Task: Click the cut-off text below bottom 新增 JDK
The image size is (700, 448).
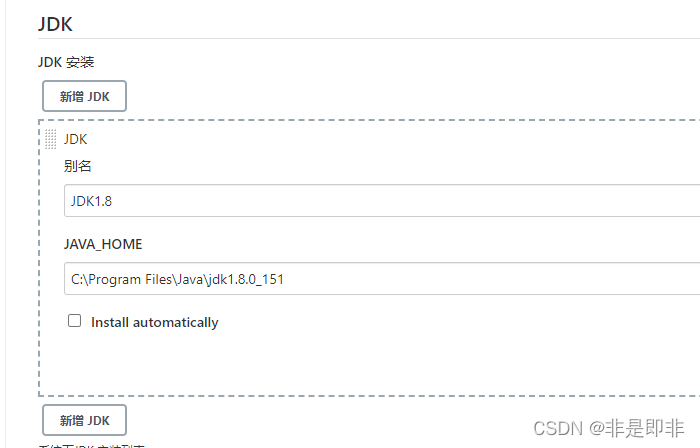Action: tap(92, 444)
